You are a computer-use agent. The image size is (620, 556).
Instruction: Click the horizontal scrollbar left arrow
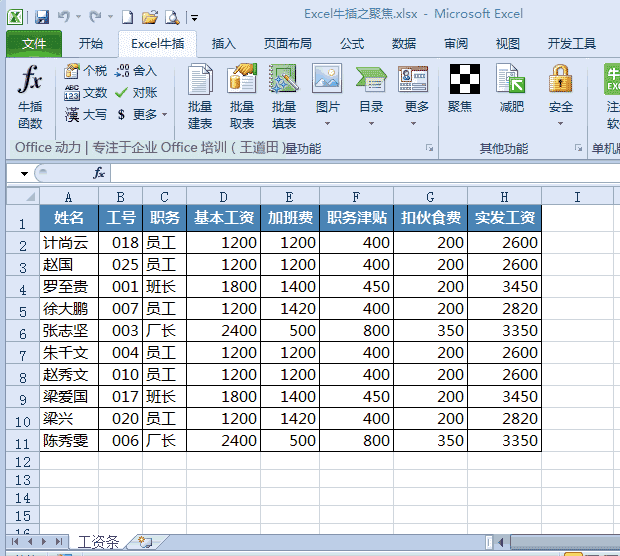click(501, 542)
